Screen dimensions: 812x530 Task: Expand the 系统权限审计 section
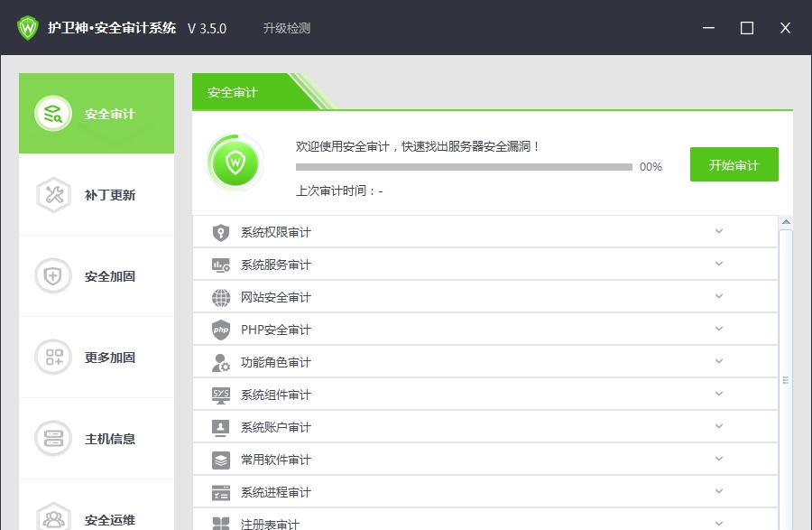point(718,231)
